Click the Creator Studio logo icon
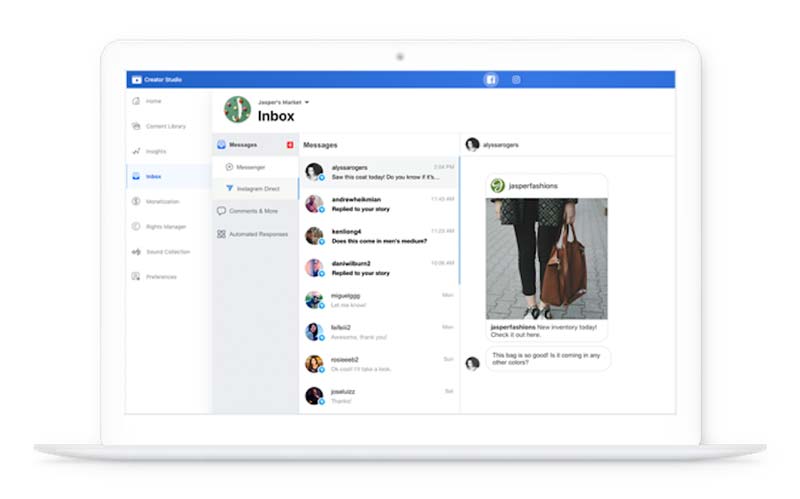This screenshot has width=800, height=499. (136, 80)
